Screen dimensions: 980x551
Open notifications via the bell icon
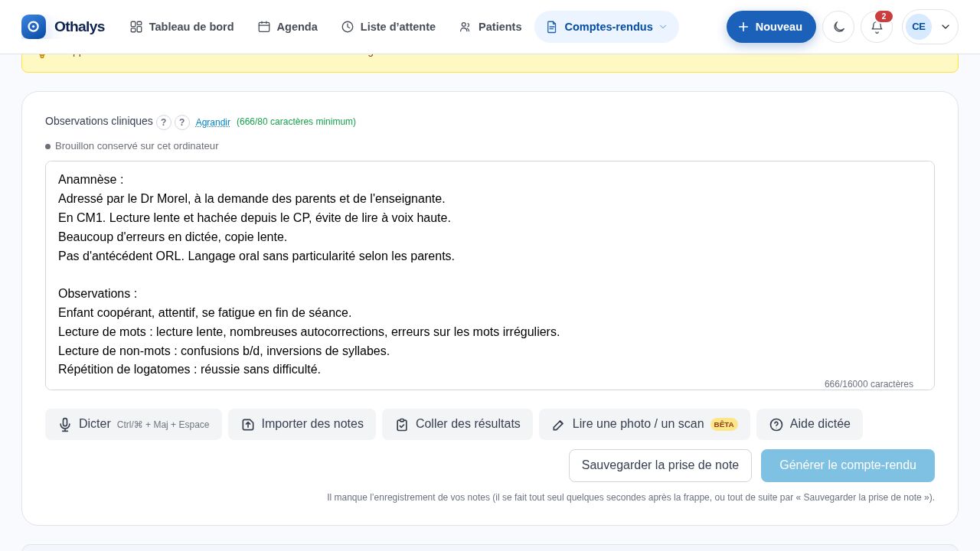pos(877,27)
